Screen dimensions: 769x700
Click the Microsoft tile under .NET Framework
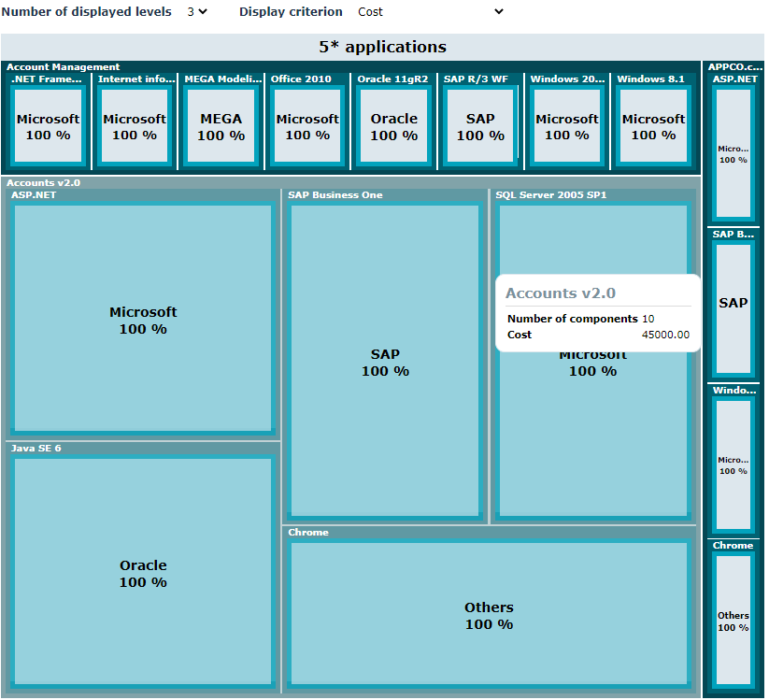pos(49,127)
